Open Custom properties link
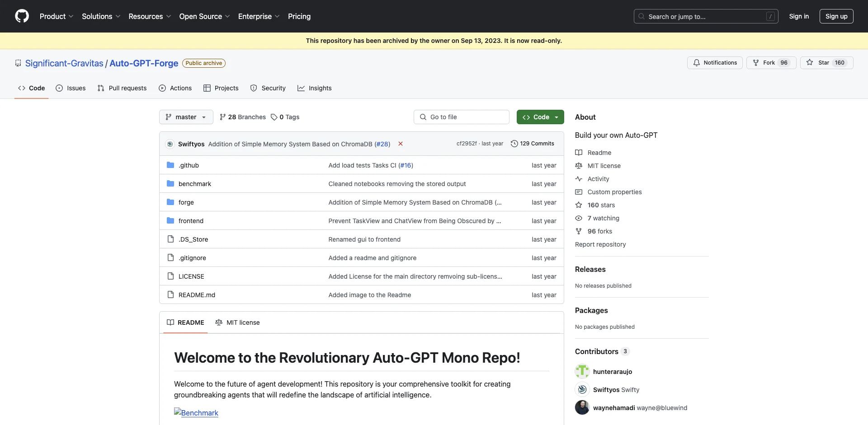Image resolution: width=868 pixels, height=425 pixels. click(609, 192)
